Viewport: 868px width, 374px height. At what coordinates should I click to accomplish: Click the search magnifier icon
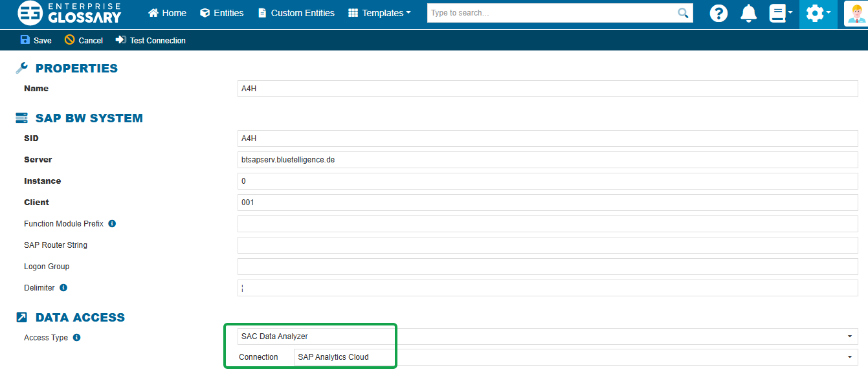pyautogui.click(x=683, y=13)
